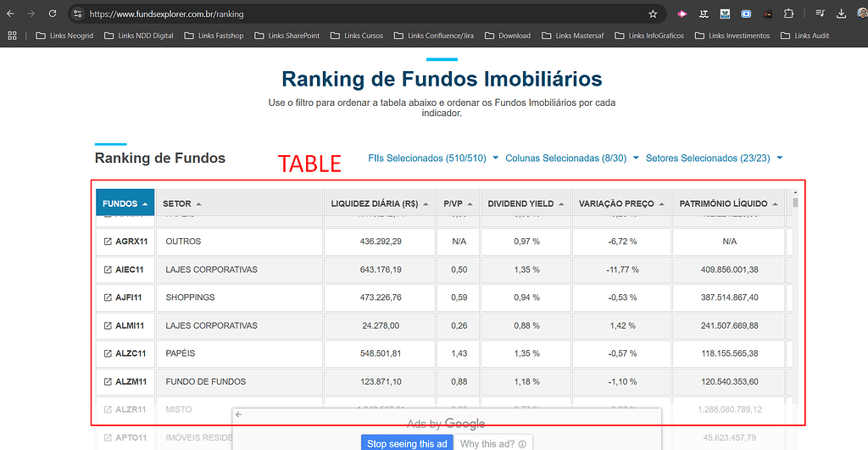Go back to the previous page
The image size is (868, 450).
tap(10, 14)
